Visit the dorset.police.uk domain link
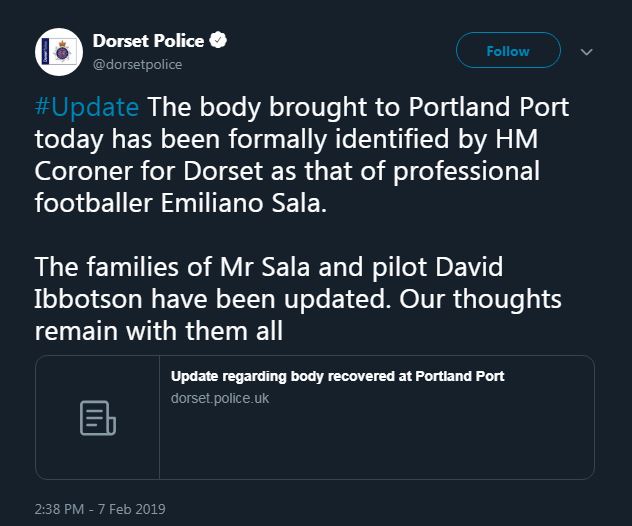Viewport: 632px width, 526px height. [220, 398]
